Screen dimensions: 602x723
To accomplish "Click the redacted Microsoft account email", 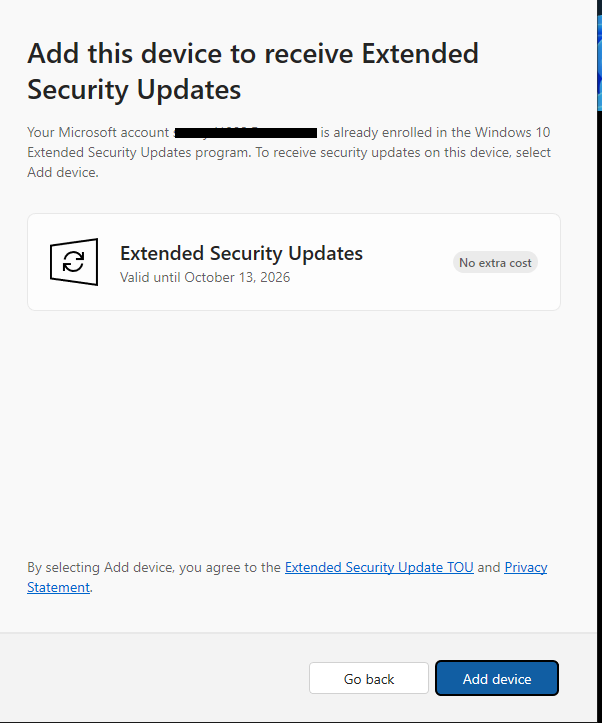I will click(x=245, y=132).
